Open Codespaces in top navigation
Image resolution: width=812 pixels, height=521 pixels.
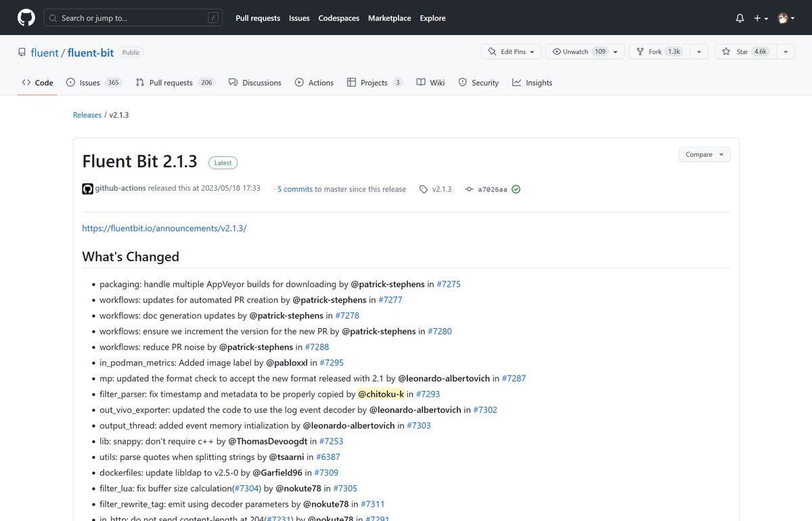(339, 18)
